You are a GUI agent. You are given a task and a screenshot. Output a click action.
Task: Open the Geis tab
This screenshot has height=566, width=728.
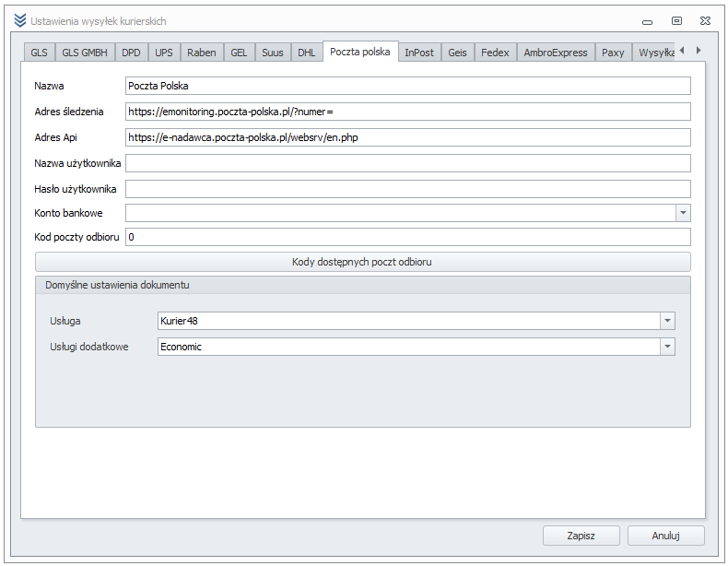tap(457, 53)
